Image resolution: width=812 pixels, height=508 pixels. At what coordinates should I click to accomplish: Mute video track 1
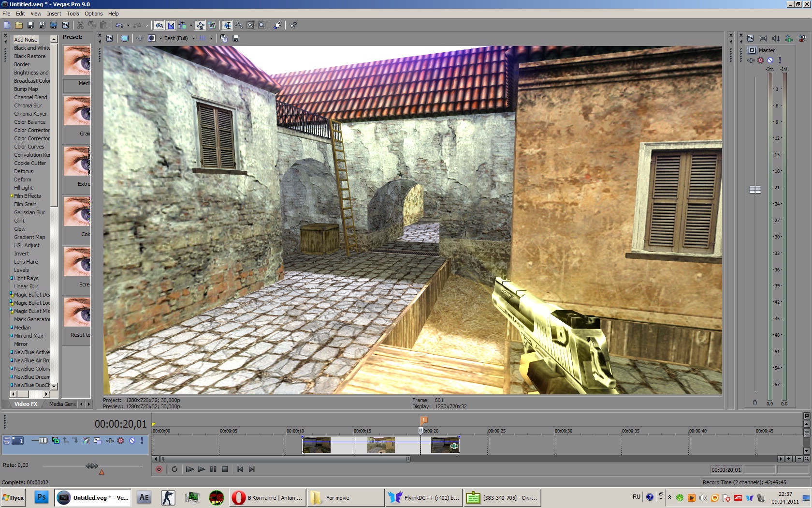tap(132, 440)
